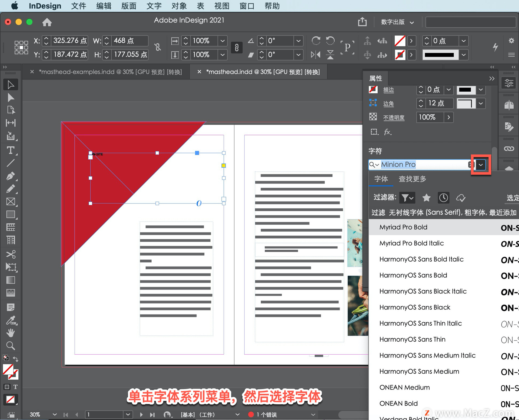519x420 pixels.
Task: Click the 描边 stroke link
Action: (388, 90)
